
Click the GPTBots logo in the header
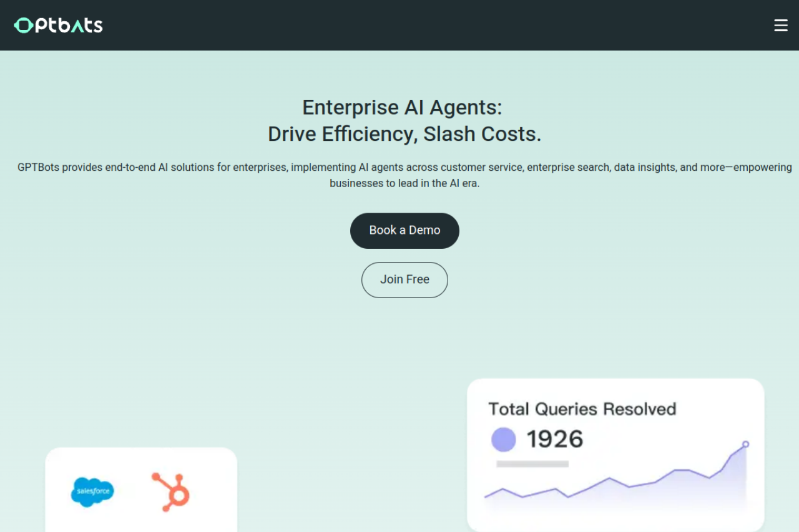click(58, 26)
